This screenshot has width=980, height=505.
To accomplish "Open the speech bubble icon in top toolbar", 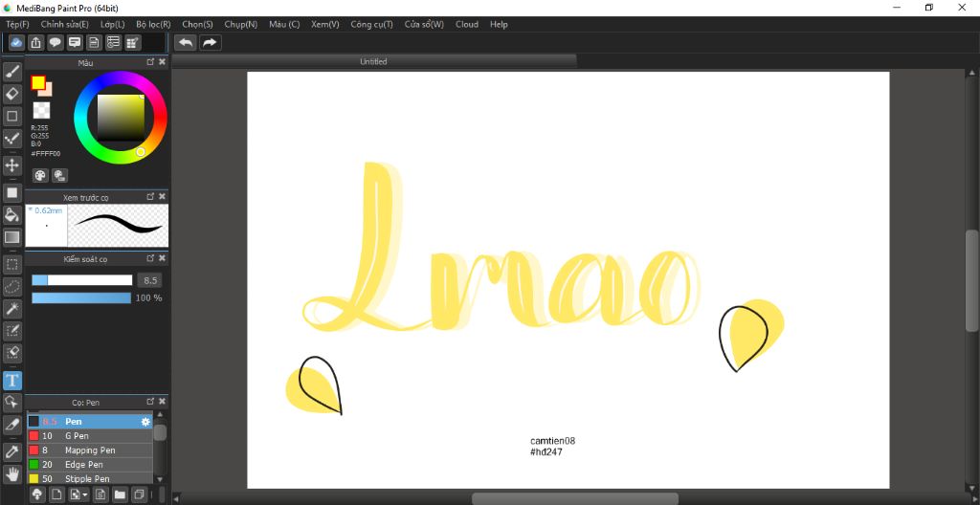I will pyautogui.click(x=56, y=42).
